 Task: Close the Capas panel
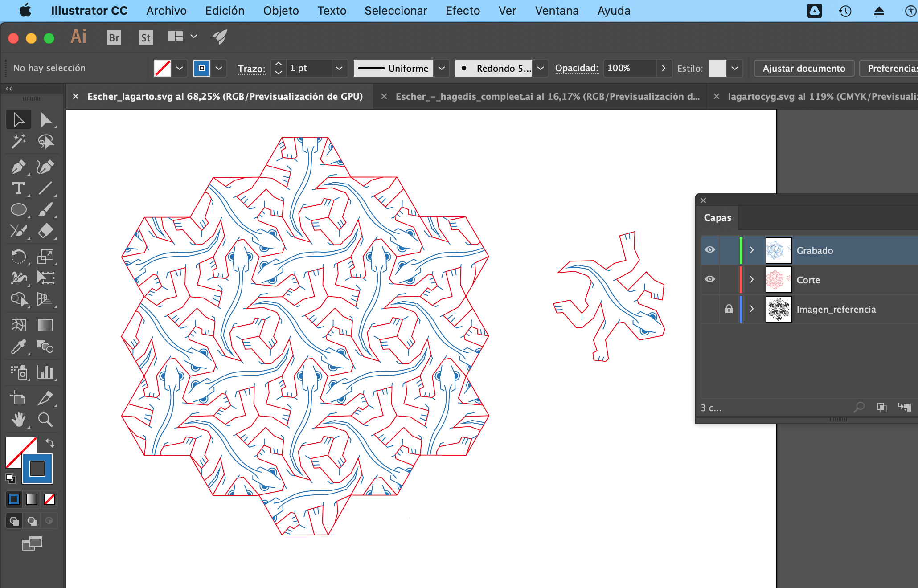703,200
